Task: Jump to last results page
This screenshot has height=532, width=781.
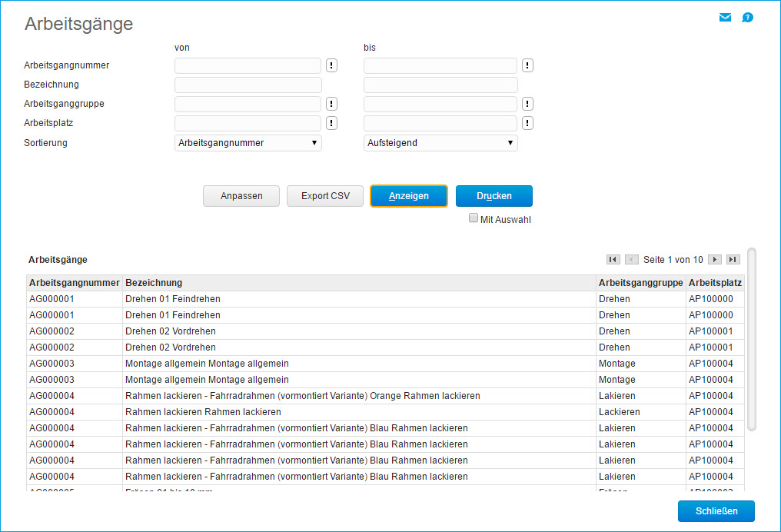Action: 733,260
